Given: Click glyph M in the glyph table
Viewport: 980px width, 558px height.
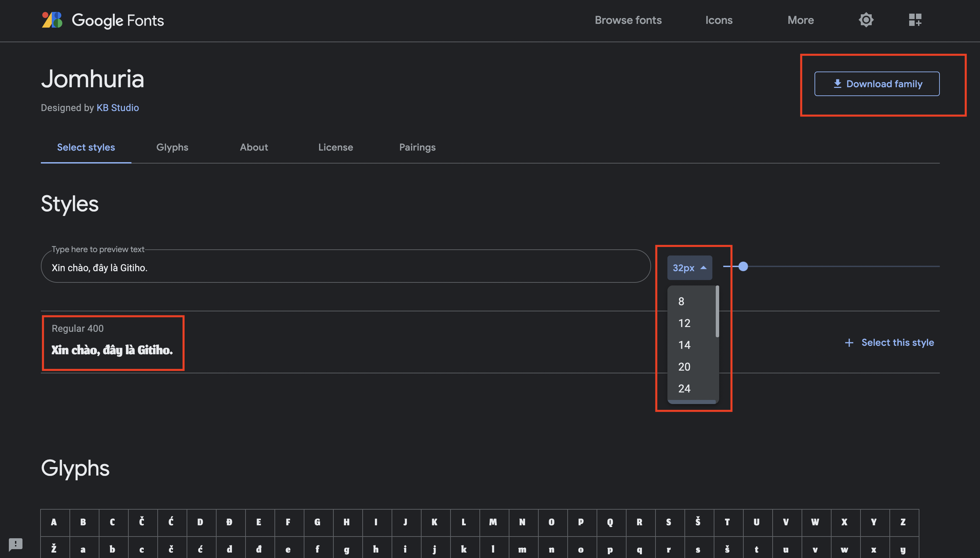Looking at the screenshot, I should [494, 522].
